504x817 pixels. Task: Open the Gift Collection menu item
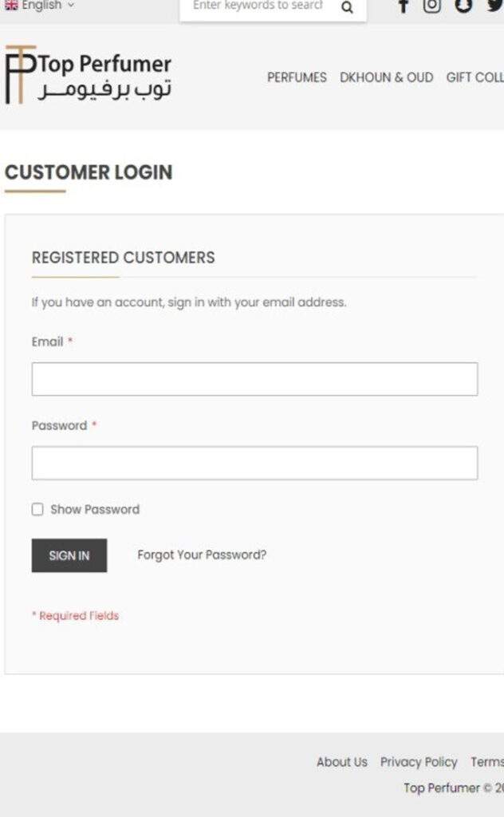[x=475, y=77]
